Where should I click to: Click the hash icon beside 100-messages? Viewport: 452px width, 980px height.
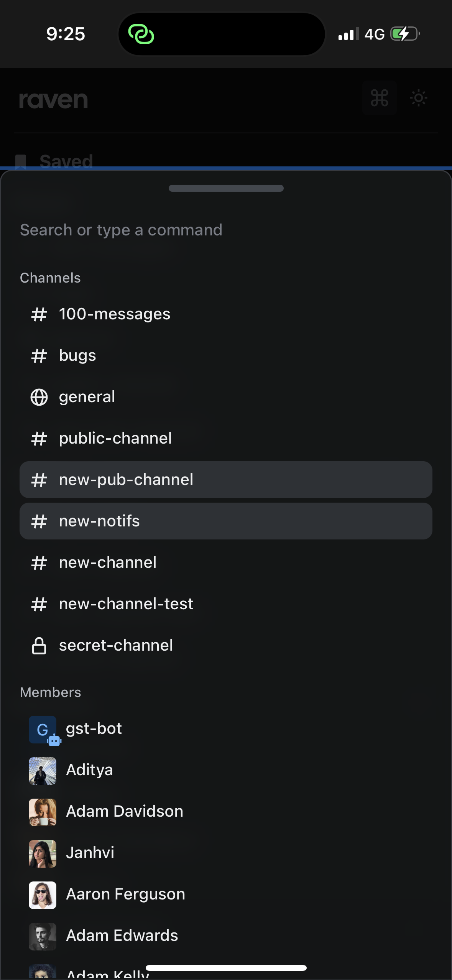(39, 314)
